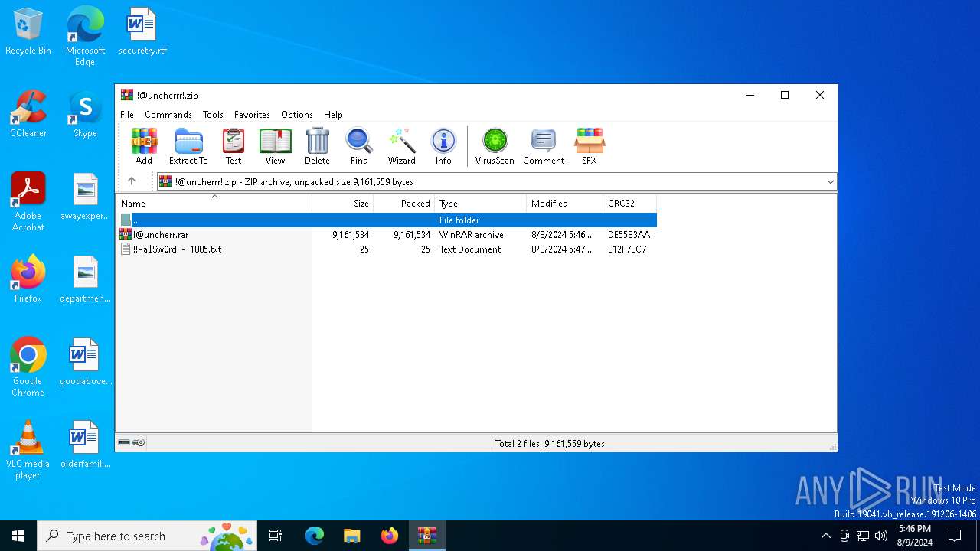The width and height of the screenshot is (980, 551).
Task: Open the taskbar clock and calendar
Action: coord(915,536)
